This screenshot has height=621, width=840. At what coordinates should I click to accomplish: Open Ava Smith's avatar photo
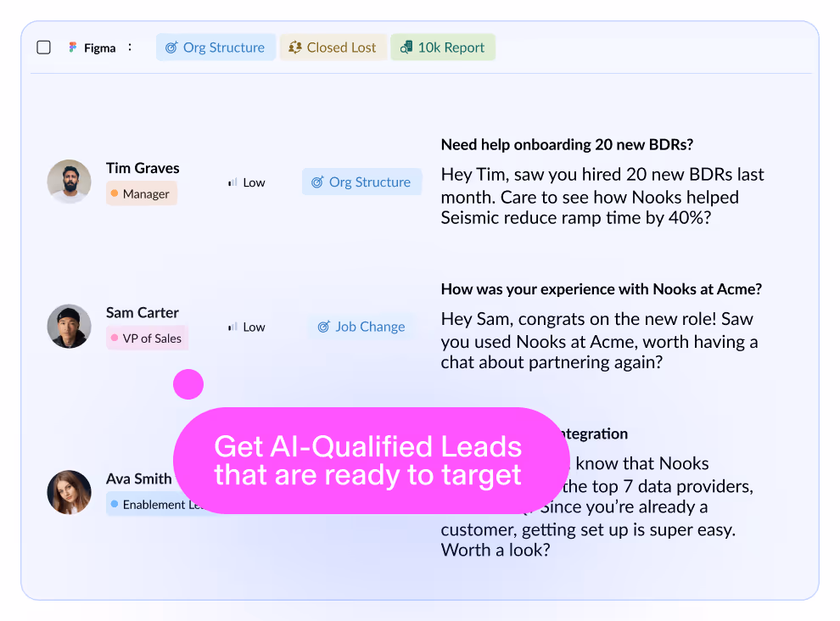point(69,492)
